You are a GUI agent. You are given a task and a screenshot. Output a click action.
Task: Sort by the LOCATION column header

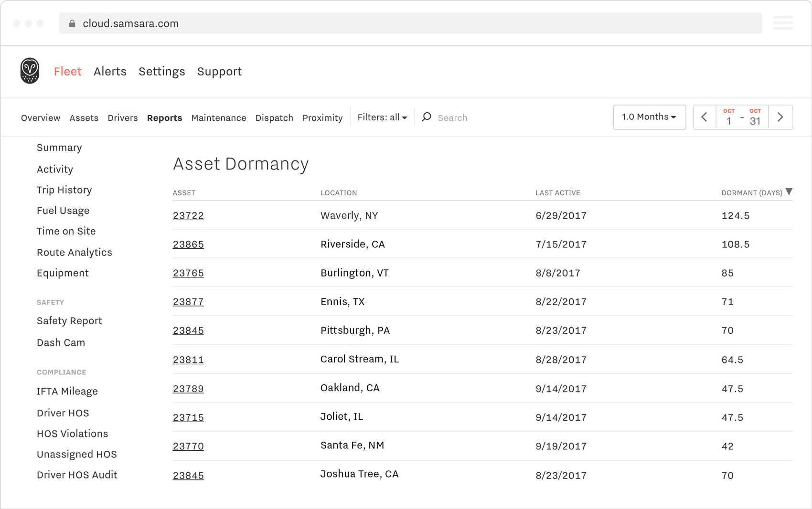tap(339, 193)
